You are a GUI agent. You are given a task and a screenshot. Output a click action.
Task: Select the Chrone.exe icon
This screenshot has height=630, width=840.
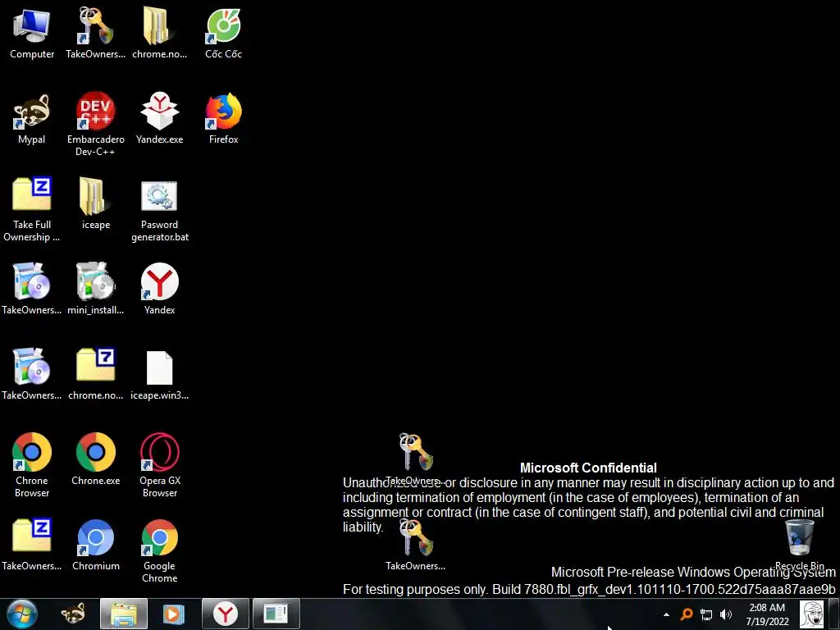point(95,459)
